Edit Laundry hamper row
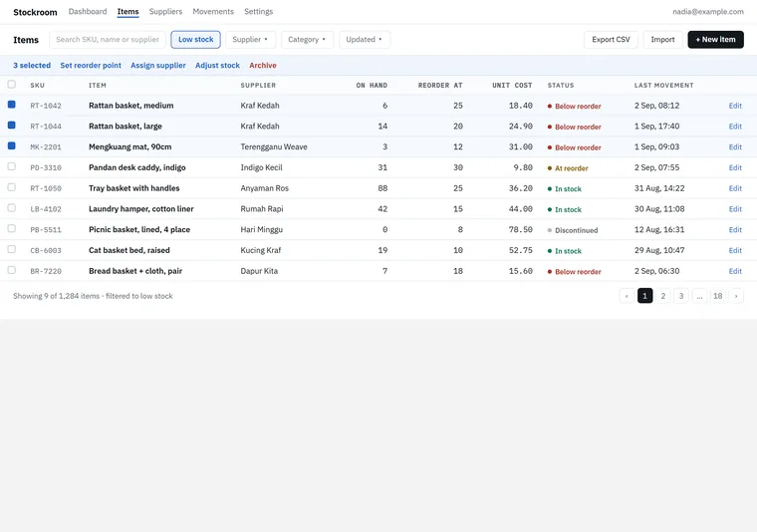The image size is (757, 532). coord(735,209)
